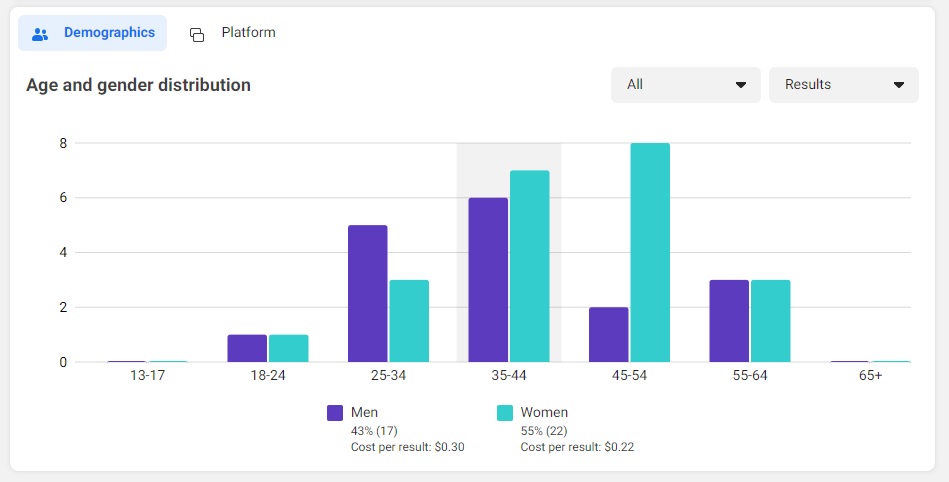Expand the Results metric dropdown
The height and width of the screenshot is (482, 949).
843,85
